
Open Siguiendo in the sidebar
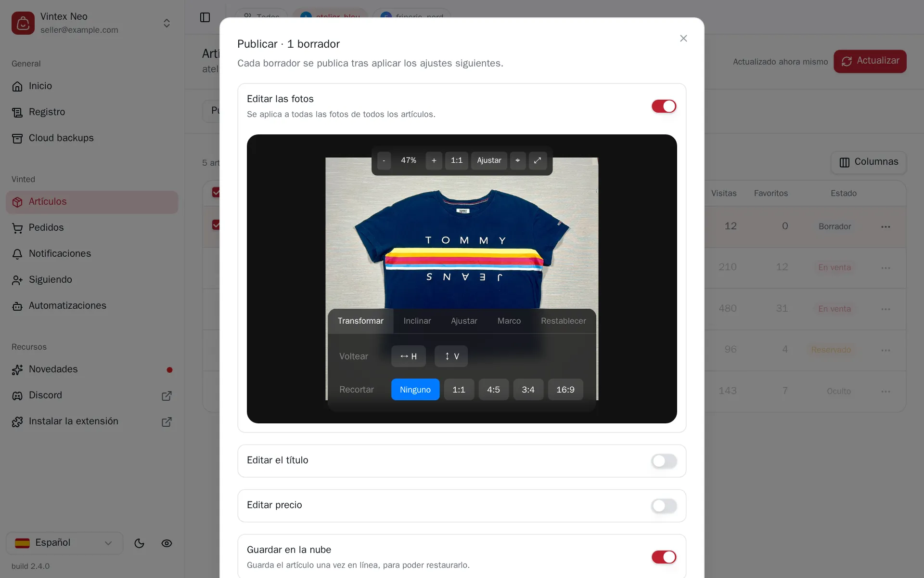92,279
